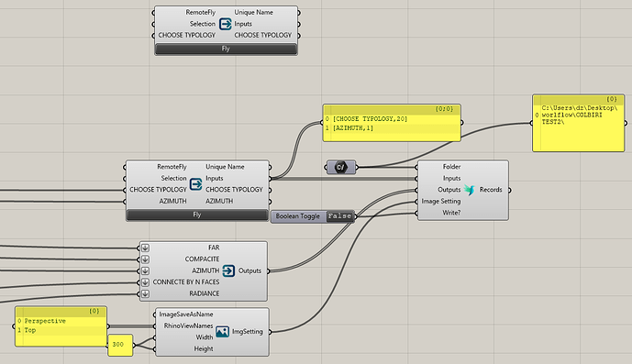Screen dimensions: 632x364
Task: Click the Fly button on middle Iterator
Action: click(x=197, y=215)
